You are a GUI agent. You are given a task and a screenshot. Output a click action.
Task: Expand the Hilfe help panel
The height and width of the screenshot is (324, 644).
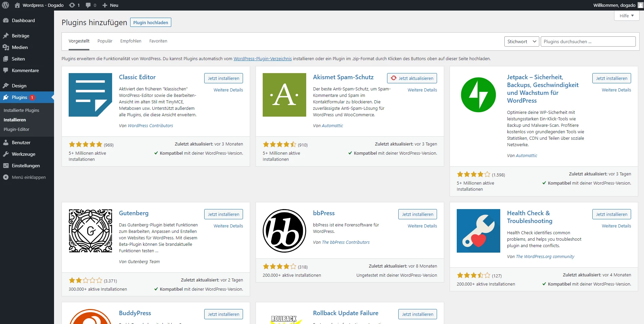pos(626,16)
